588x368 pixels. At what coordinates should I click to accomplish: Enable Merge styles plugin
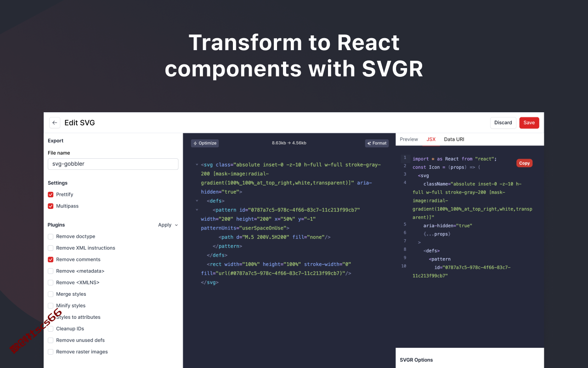[x=51, y=294]
